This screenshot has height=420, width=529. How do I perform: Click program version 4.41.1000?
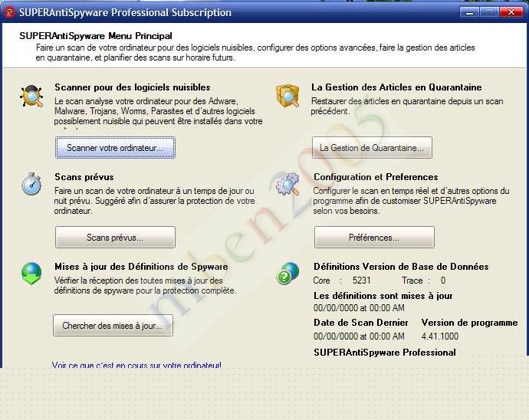pyautogui.click(x=440, y=336)
